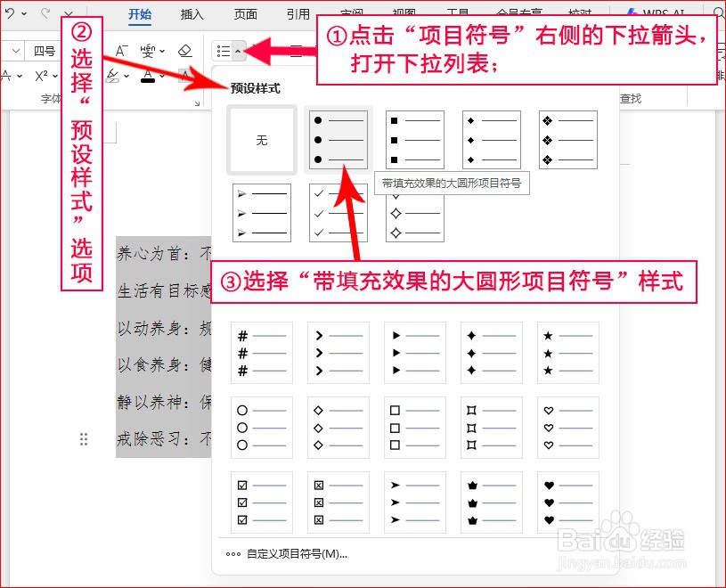This screenshot has height=588, width=726.
Task: Select the filled large circle bullet style
Action: click(338, 139)
